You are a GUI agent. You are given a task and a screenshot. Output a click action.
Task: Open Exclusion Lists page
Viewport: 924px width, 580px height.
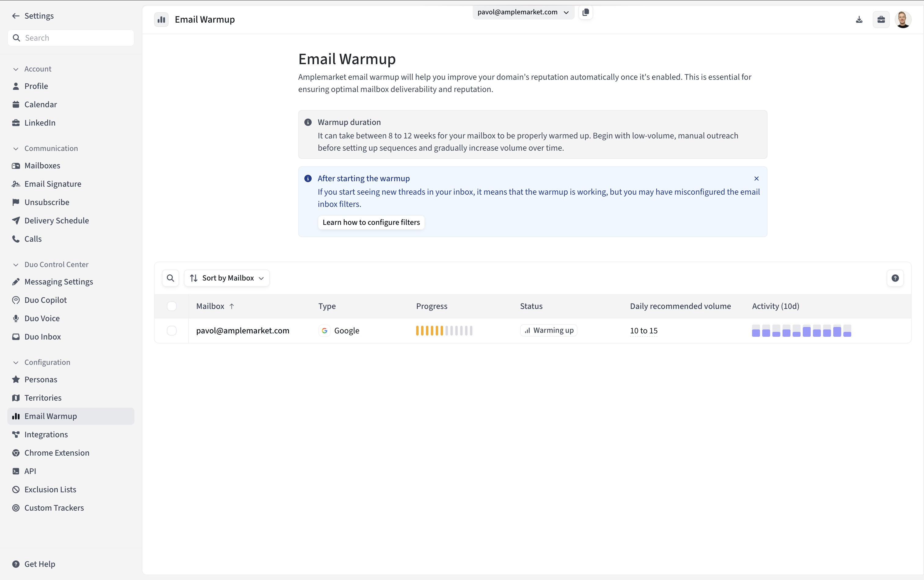71,490
